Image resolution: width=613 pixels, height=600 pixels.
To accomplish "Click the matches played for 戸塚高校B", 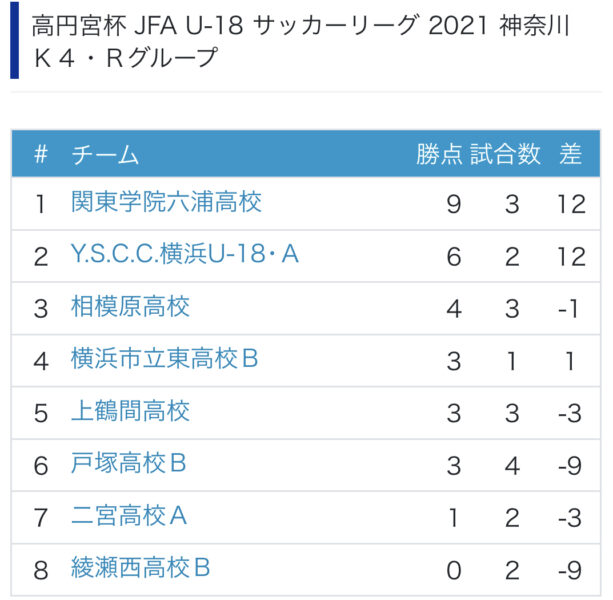I will click(x=512, y=464).
